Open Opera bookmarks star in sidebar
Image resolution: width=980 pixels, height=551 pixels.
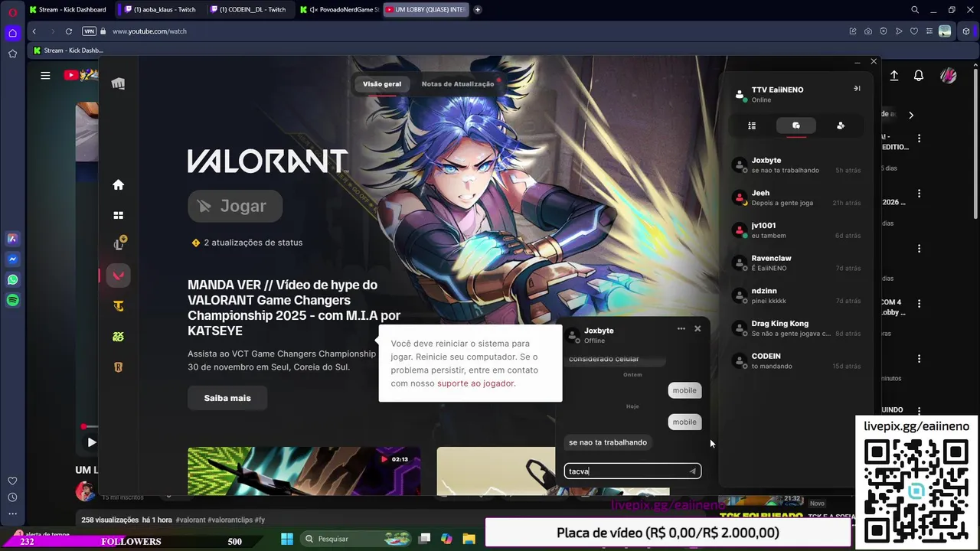(12, 54)
